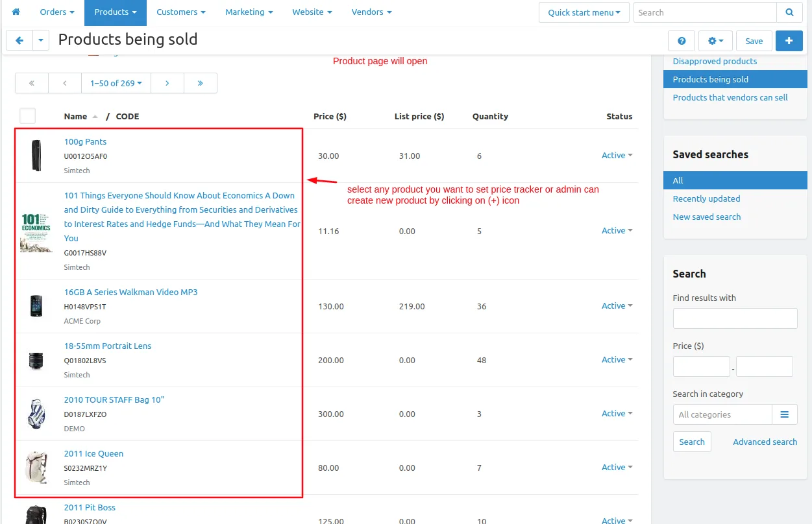812x524 pixels.
Task: Jump to first page of product list
Action: 32,83
